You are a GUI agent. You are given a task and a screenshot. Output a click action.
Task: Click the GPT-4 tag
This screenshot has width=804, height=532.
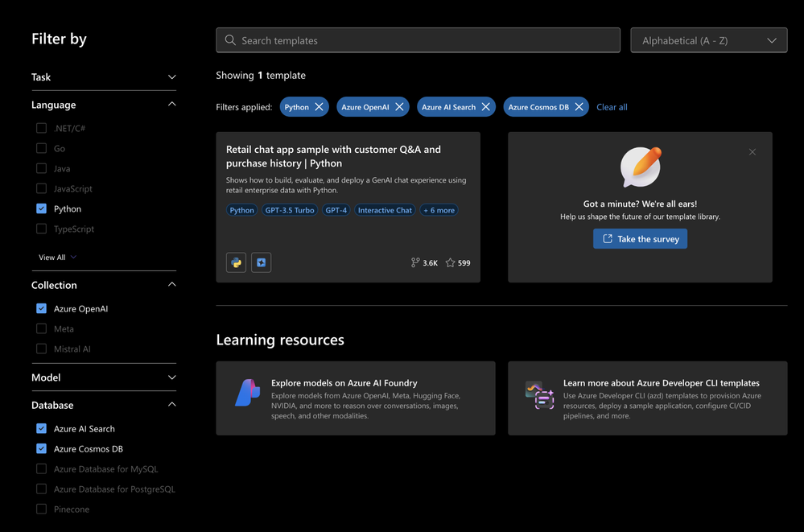click(x=336, y=210)
